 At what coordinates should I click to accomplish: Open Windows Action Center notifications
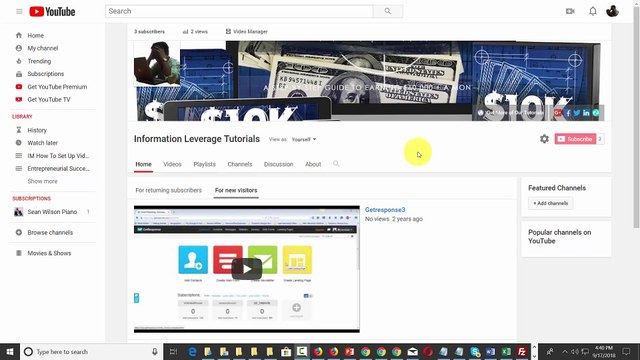point(626,351)
